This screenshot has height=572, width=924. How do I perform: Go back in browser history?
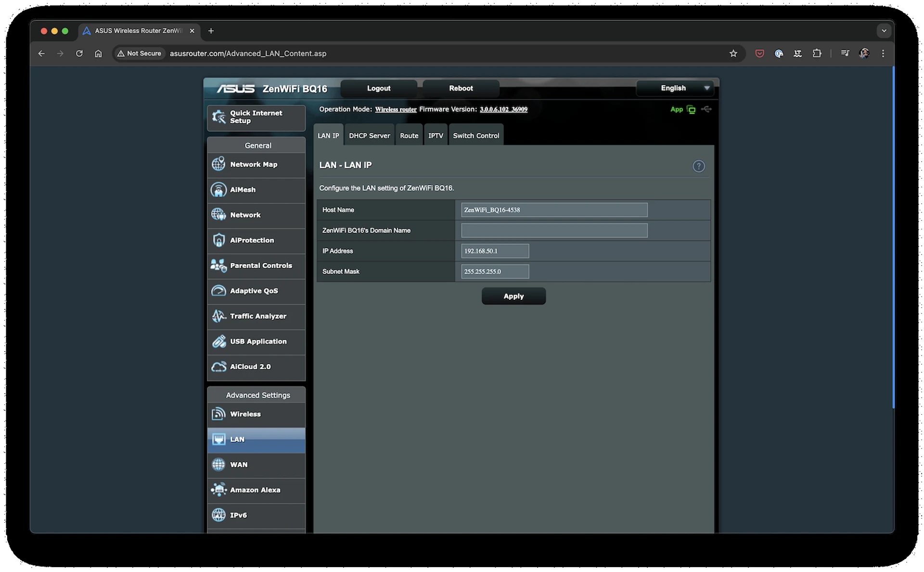41,53
